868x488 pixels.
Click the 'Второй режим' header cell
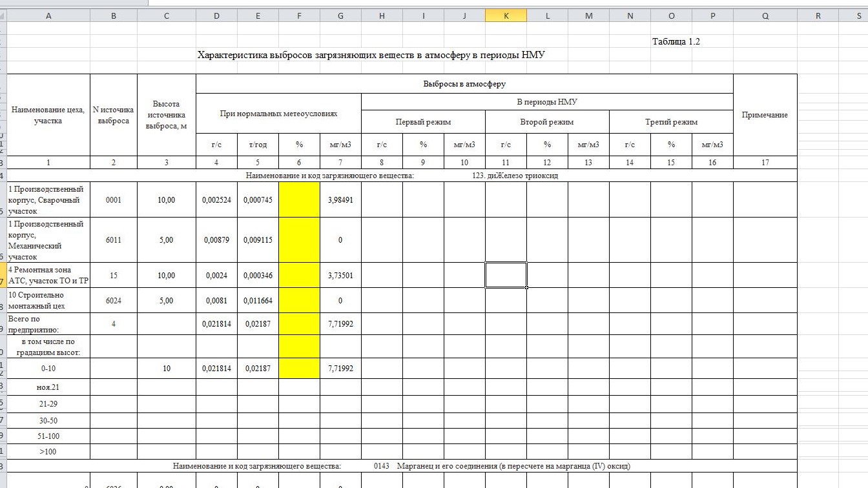coord(547,121)
